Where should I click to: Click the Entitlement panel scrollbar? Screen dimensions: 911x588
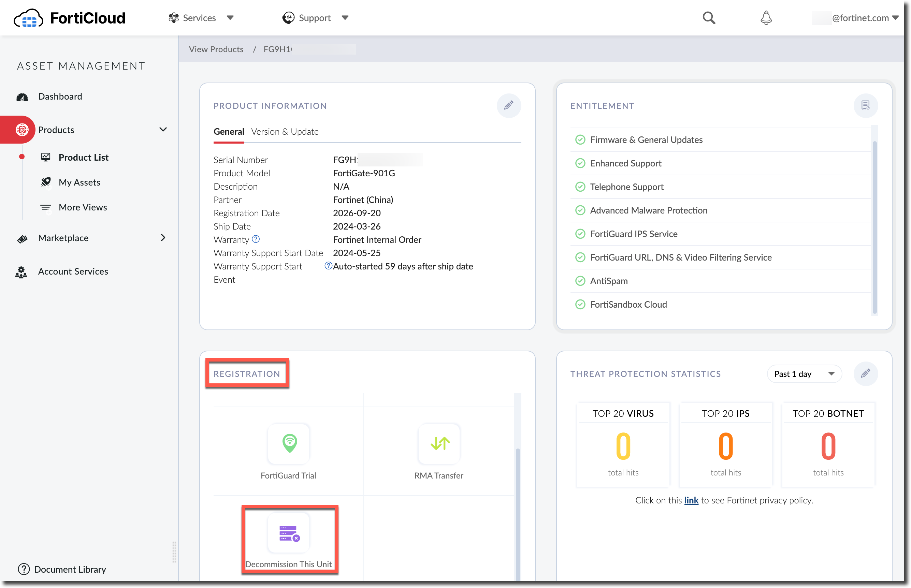[874, 227]
